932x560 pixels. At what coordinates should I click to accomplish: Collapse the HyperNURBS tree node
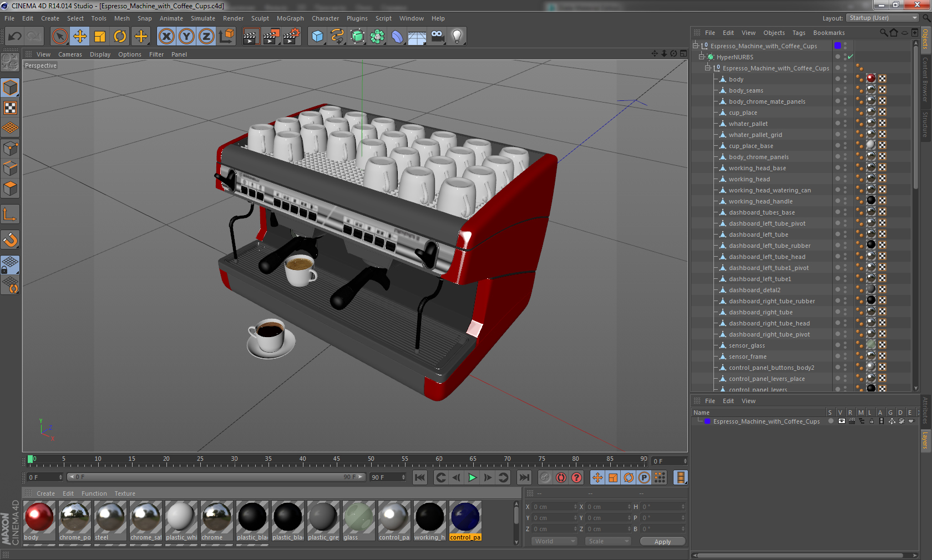(x=702, y=57)
